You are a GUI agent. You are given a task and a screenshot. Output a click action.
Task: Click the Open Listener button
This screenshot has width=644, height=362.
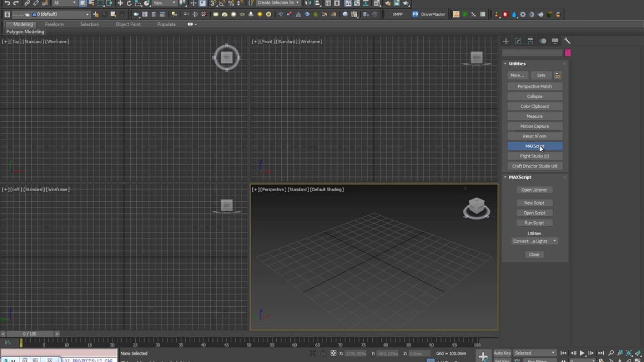534,190
